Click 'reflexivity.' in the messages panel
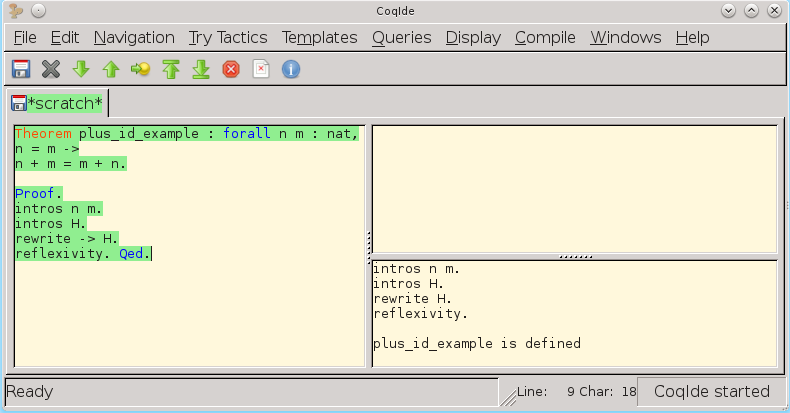The height and width of the screenshot is (413, 790). [420, 314]
